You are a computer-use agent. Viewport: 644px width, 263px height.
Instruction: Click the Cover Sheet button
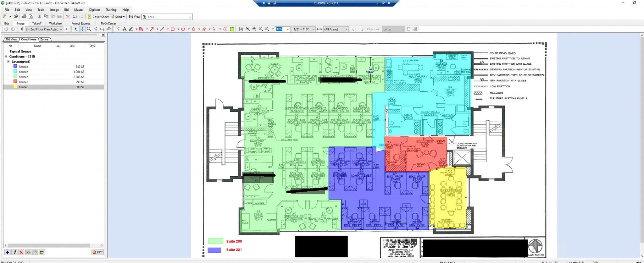pyautogui.click(x=98, y=17)
